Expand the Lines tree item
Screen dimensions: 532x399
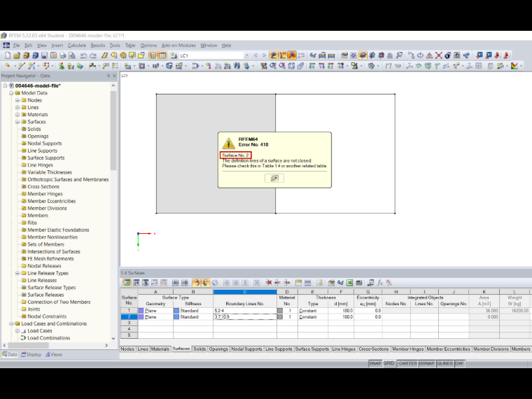coord(17,107)
